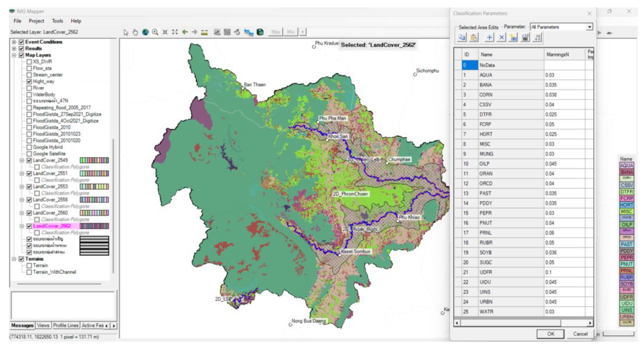Uncheck the Hight_way layer checkbox

pyautogui.click(x=29, y=82)
